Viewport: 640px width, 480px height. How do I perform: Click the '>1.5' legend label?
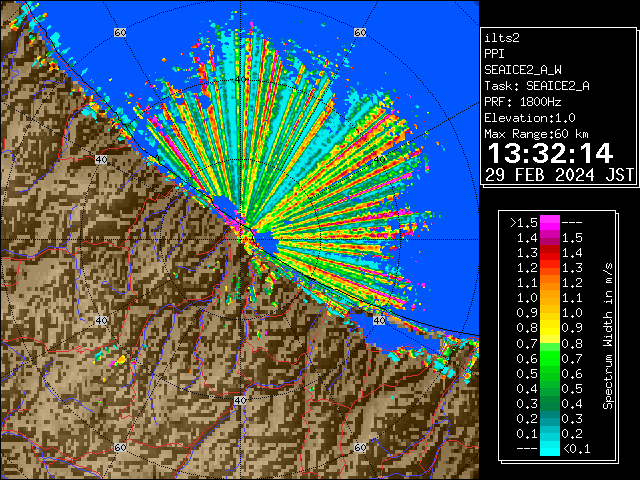coord(523,223)
